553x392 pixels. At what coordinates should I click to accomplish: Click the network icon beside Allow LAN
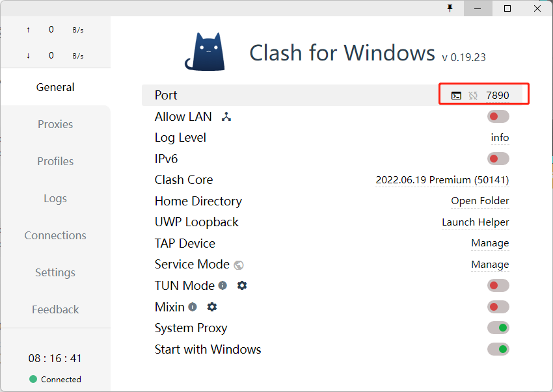tap(226, 117)
